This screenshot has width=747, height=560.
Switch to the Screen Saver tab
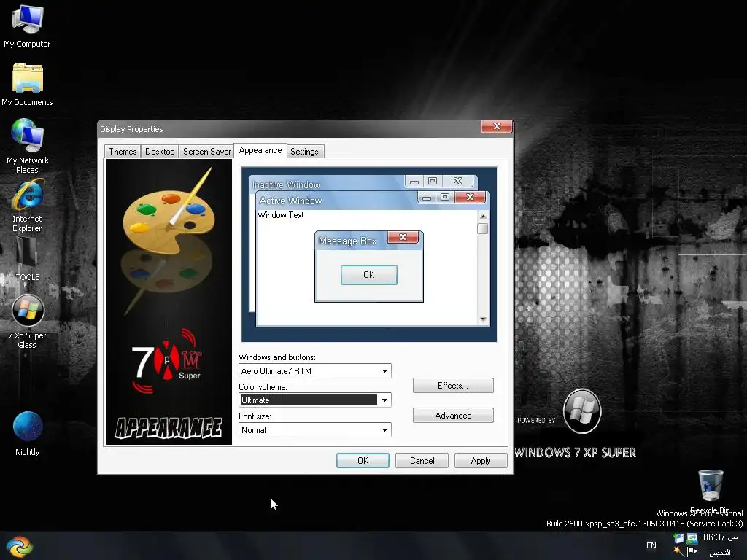[x=206, y=152]
